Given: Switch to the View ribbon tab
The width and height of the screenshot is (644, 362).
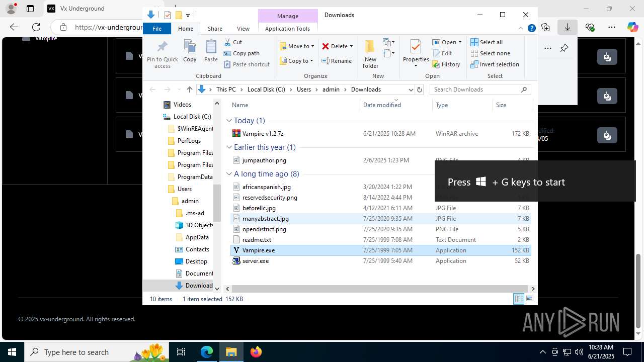Looking at the screenshot, I should coord(243,29).
